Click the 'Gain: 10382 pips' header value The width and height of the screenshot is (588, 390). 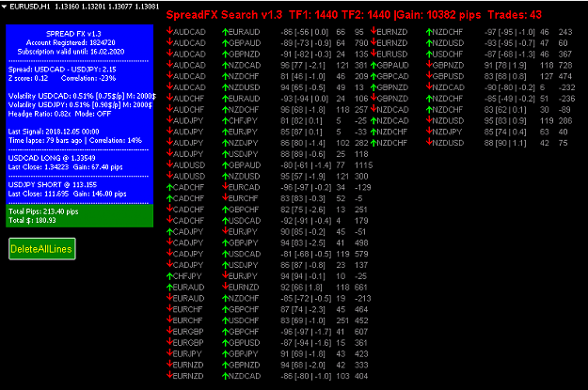pos(438,15)
